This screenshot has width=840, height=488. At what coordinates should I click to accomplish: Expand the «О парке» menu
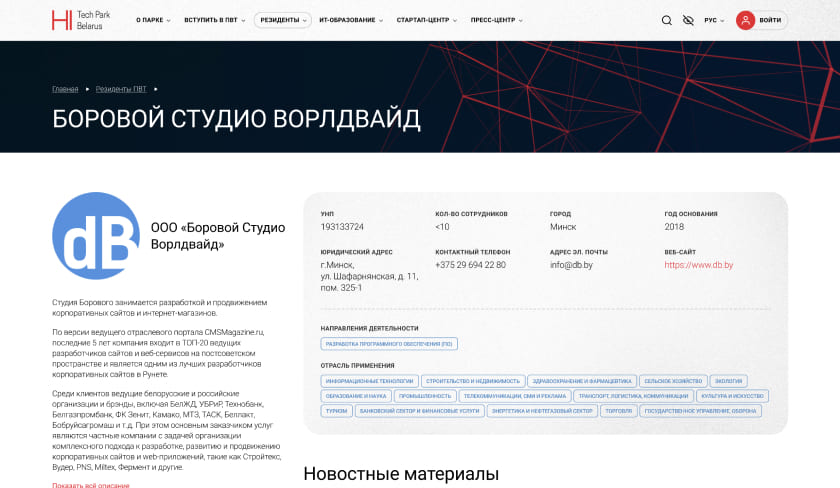(153, 20)
